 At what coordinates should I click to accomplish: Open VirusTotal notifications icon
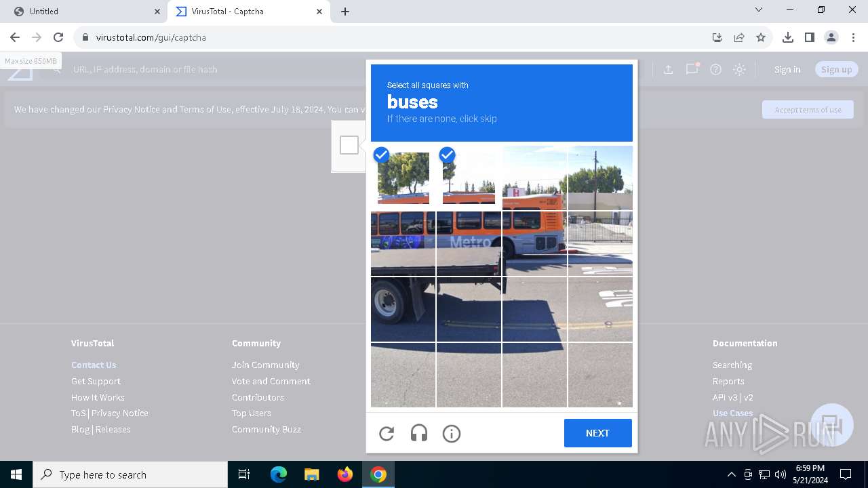692,69
